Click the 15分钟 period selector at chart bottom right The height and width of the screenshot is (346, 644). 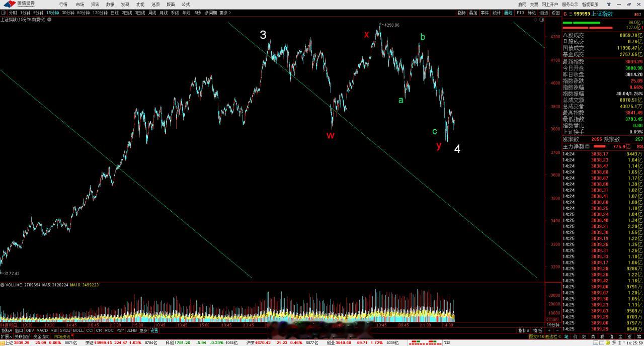[x=553, y=325]
